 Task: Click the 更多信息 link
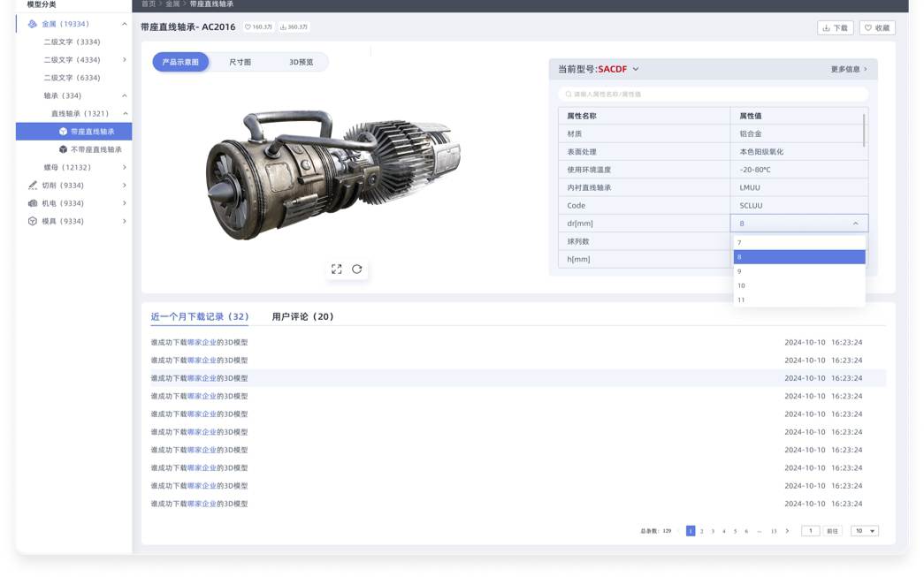849,69
